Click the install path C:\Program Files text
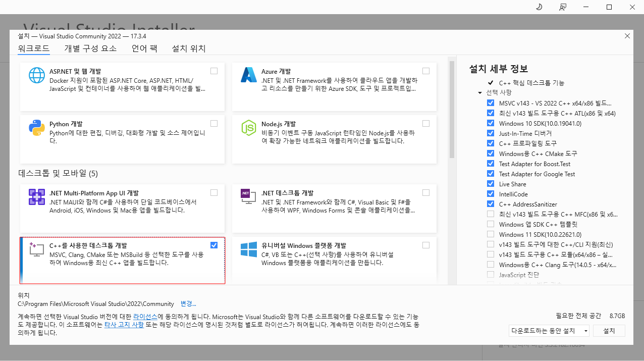The height and width of the screenshot is (361, 644). pos(96,304)
